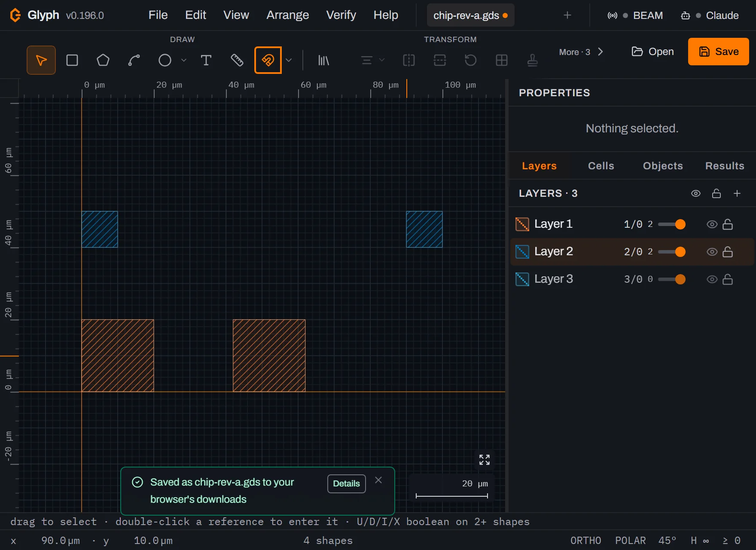Image resolution: width=756 pixels, height=550 pixels.
Task: Open the Verify menu
Action: click(x=341, y=15)
